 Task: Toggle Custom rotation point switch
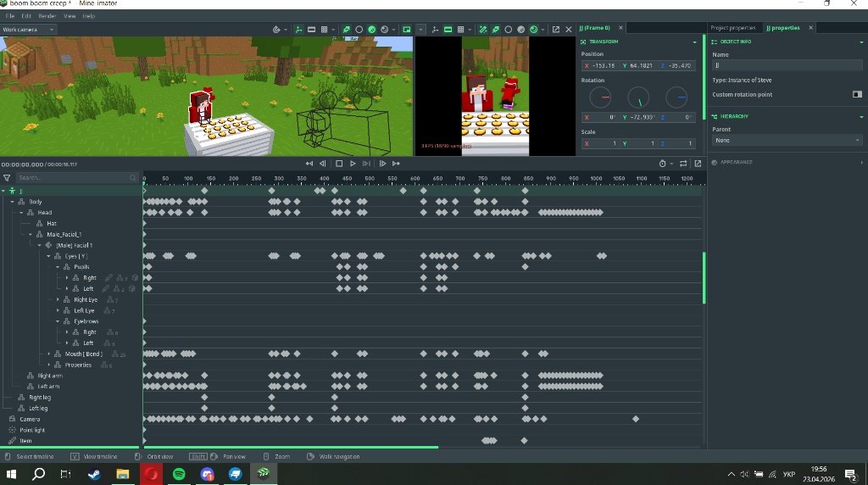coord(857,94)
